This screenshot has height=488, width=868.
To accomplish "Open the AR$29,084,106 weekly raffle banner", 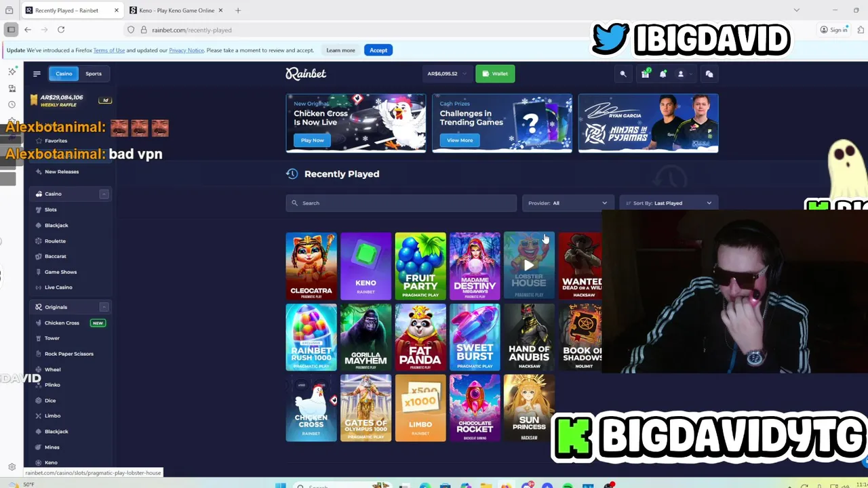I will 70,100.
